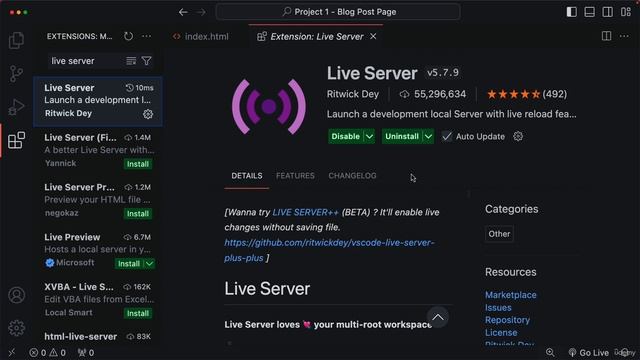This screenshot has width=640, height=360.
Task: Follow the LIVE SERVER++ link
Action: point(305,212)
